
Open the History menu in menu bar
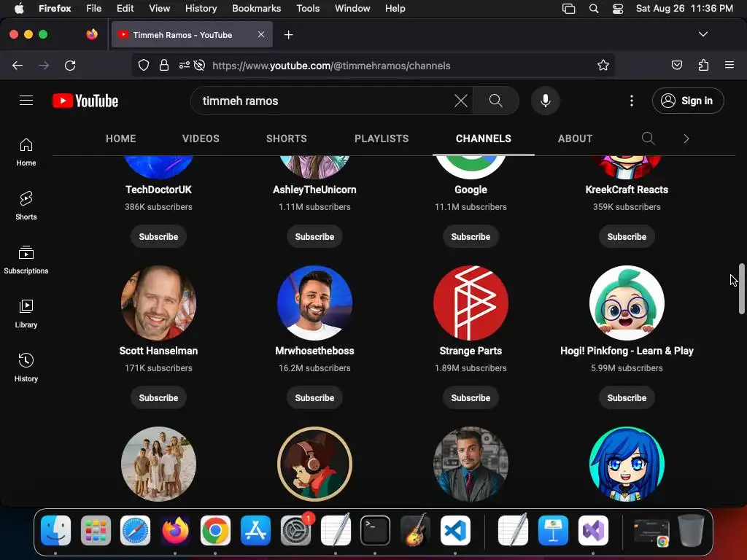pos(201,8)
